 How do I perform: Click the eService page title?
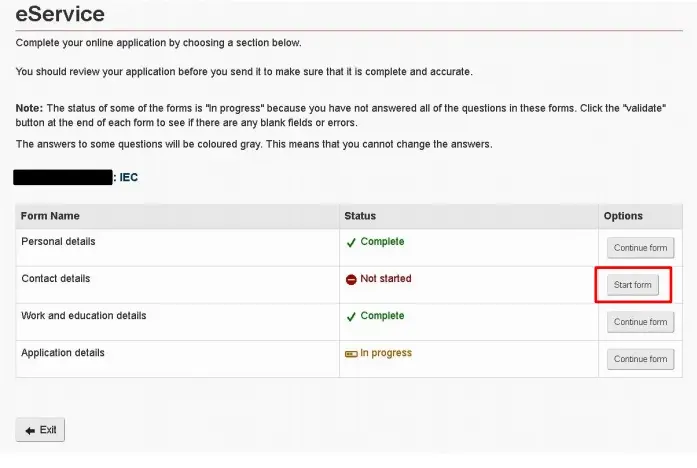tap(60, 14)
